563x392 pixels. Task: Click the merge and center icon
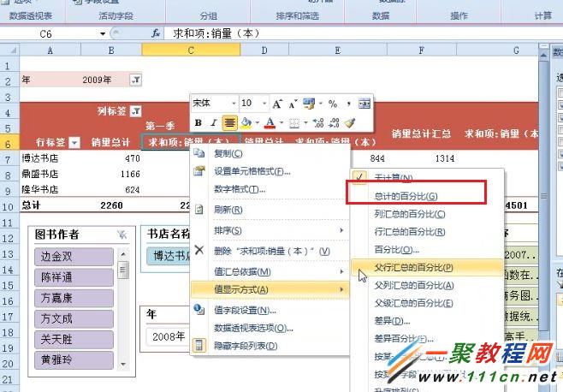pos(364,104)
